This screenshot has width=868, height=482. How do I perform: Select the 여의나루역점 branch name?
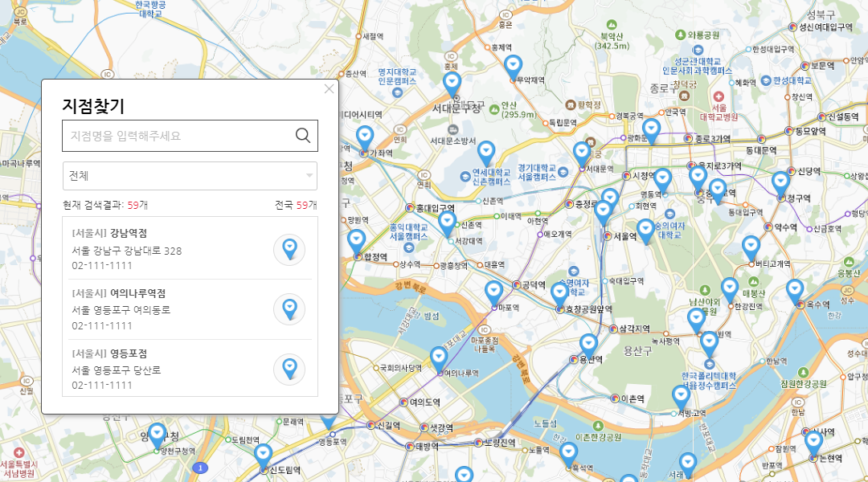coord(138,293)
